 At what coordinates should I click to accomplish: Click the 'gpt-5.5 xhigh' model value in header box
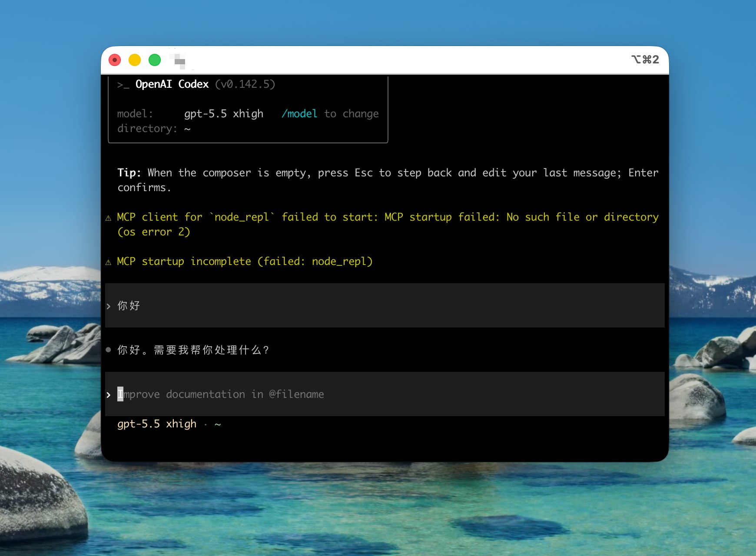(224, 114)
